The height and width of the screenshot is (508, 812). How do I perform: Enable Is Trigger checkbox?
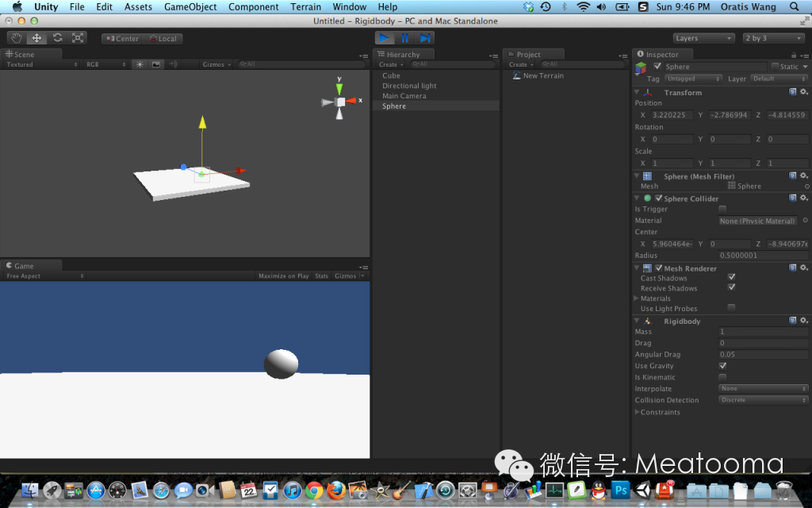pyautogui.click(x=722, y=209)
